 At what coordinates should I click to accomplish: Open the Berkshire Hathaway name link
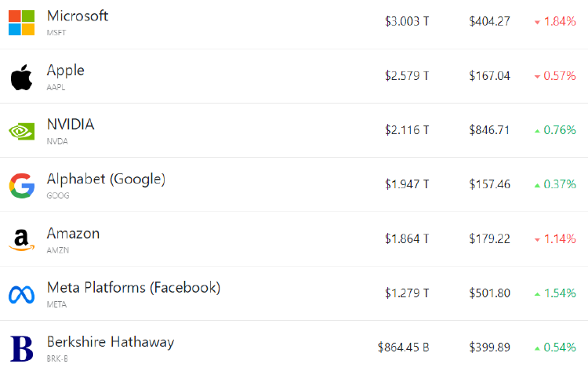point(111,342)
